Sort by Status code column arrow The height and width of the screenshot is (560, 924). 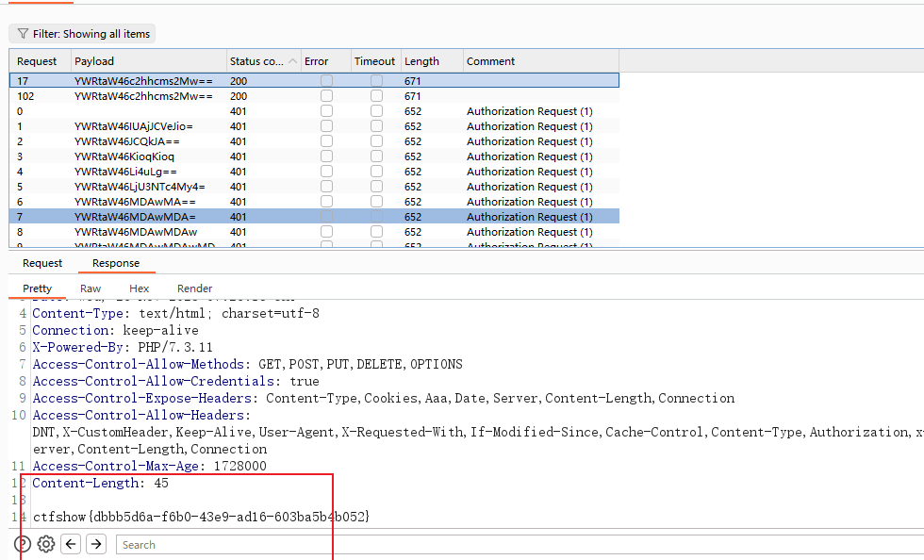(292, 61)
